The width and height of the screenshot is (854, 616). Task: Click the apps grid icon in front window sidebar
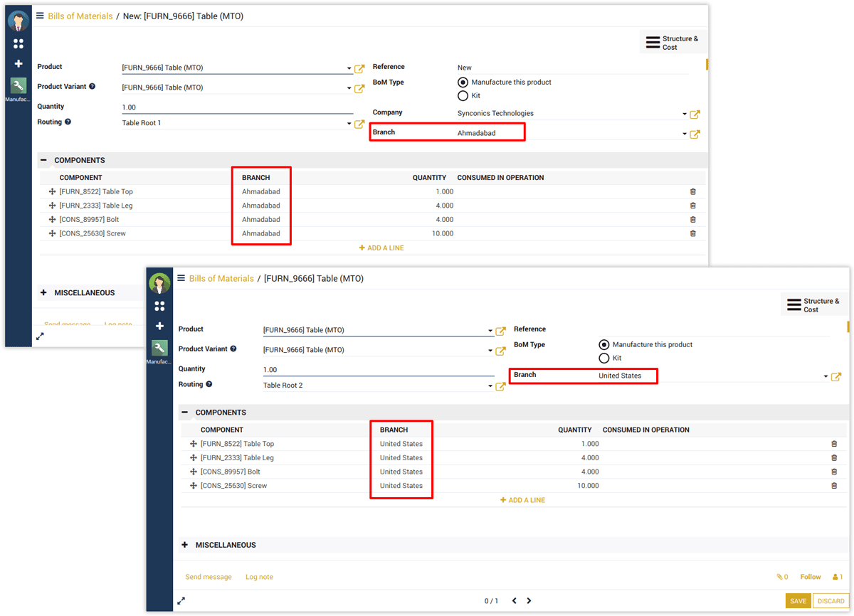(159, 306)
